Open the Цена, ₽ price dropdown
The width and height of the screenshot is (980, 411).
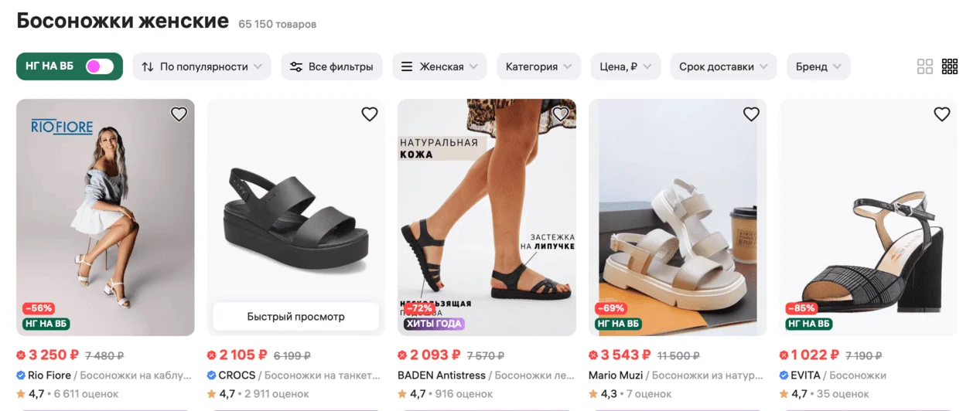click(x=625, y=66)
